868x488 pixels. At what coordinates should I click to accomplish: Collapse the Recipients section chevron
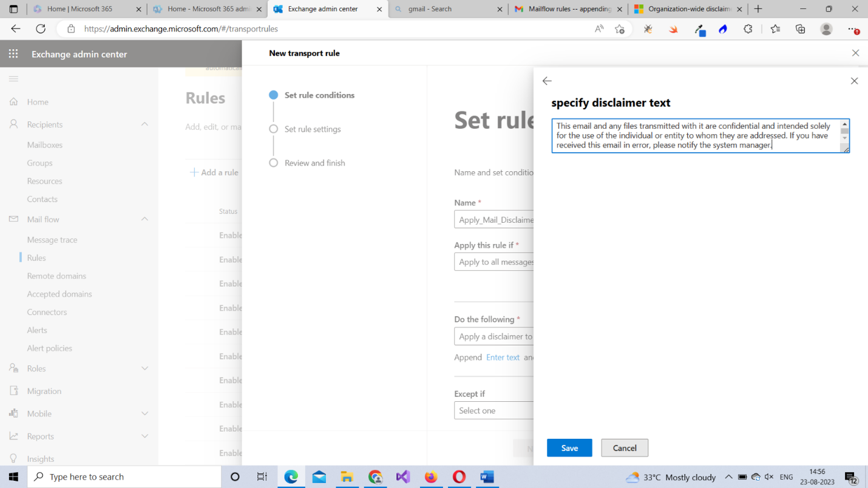click(144, 124)
